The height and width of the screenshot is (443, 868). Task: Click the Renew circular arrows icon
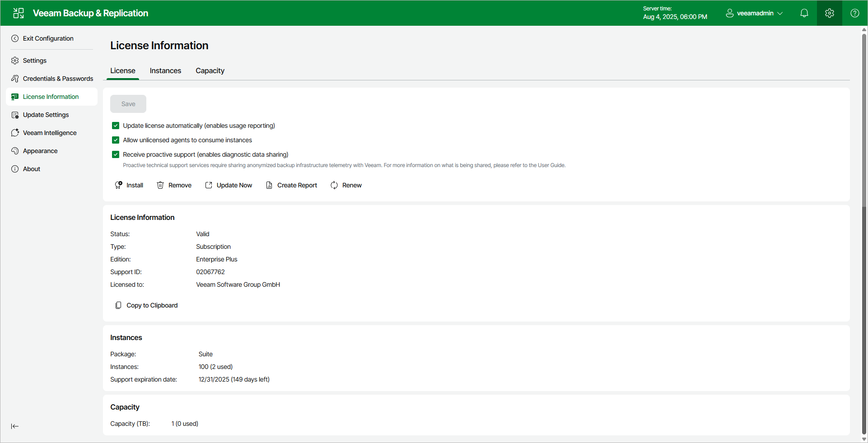(334, 185)
